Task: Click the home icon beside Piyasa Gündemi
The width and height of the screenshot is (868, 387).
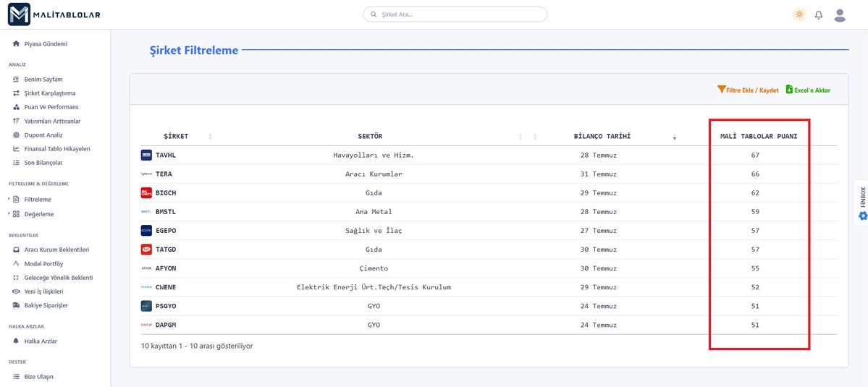Action: (16, 43)
